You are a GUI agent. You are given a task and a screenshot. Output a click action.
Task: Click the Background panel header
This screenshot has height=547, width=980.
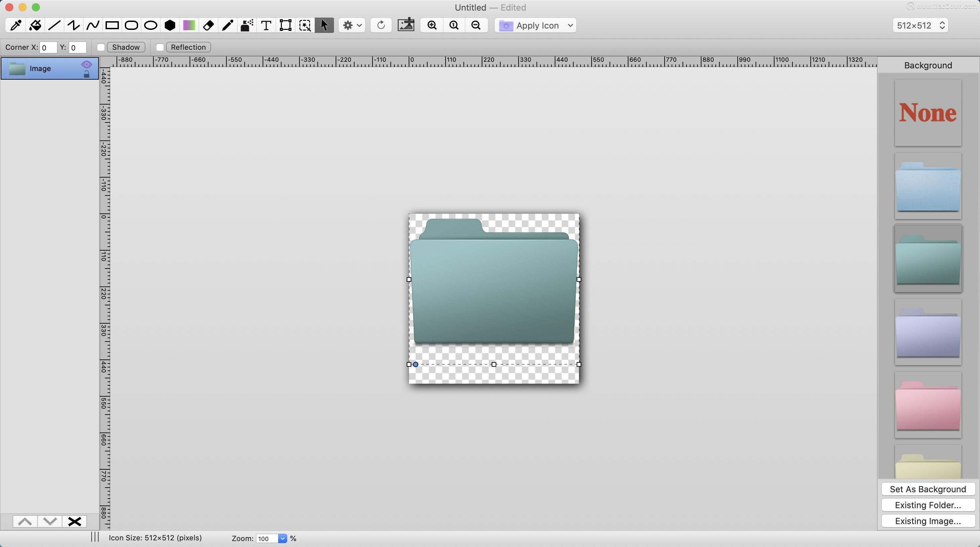click(928, 65)
